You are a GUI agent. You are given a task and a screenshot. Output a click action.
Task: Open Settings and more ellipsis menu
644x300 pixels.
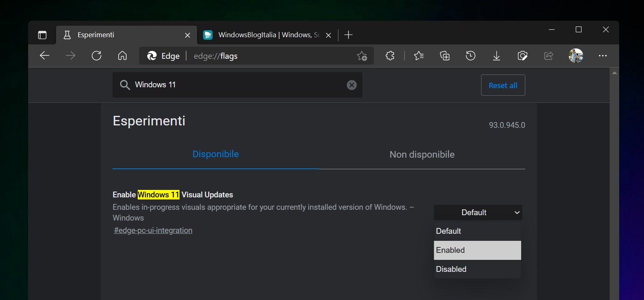click(603, 56)
